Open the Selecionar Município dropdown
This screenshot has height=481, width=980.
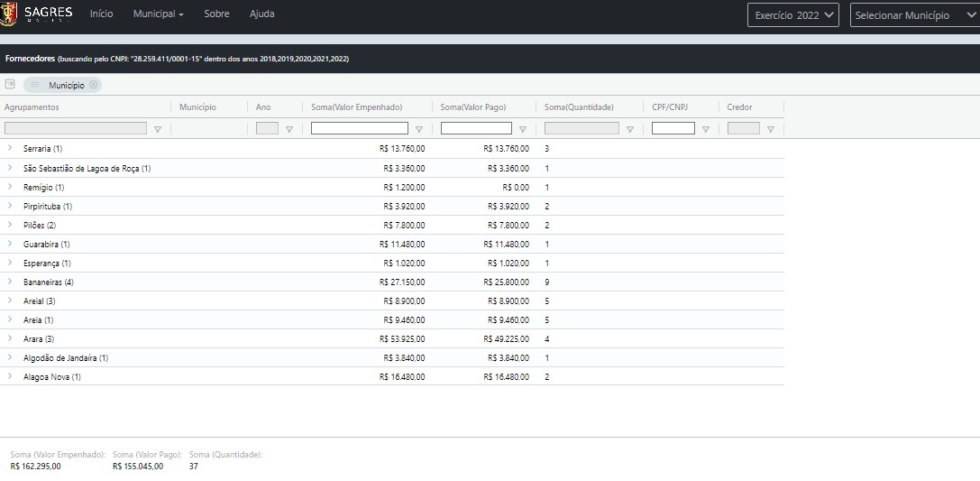coord(913,15)
